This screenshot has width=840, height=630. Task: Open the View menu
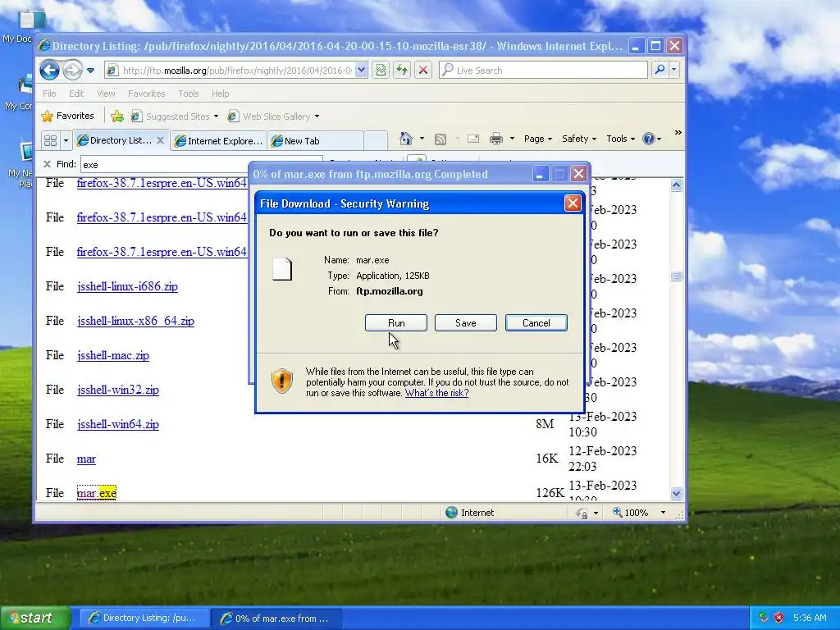pos(106,94)
